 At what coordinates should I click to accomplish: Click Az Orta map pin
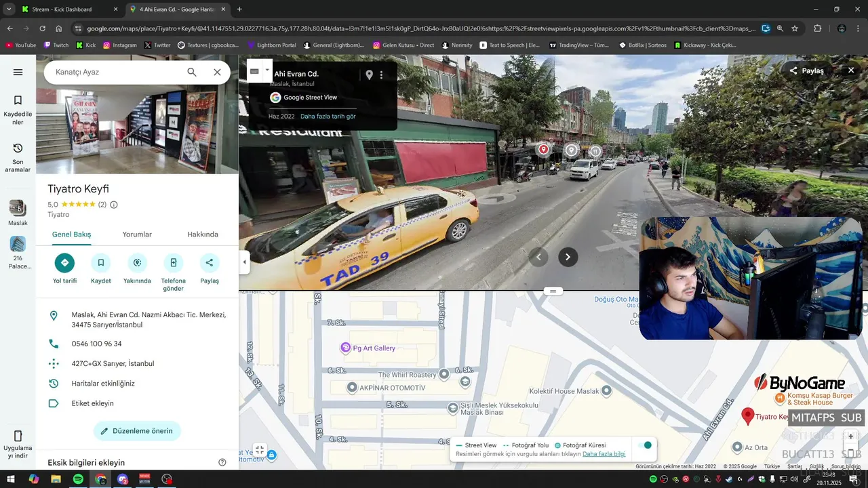point(738,447)
